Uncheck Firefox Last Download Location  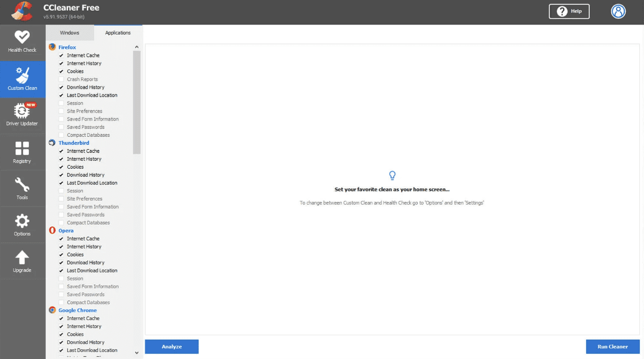tap(62, 95)
